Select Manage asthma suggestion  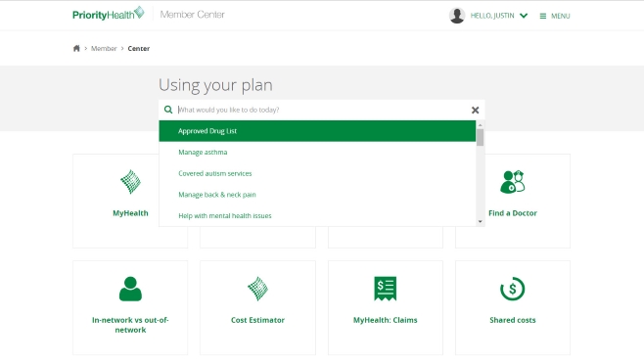click(317, 153)
